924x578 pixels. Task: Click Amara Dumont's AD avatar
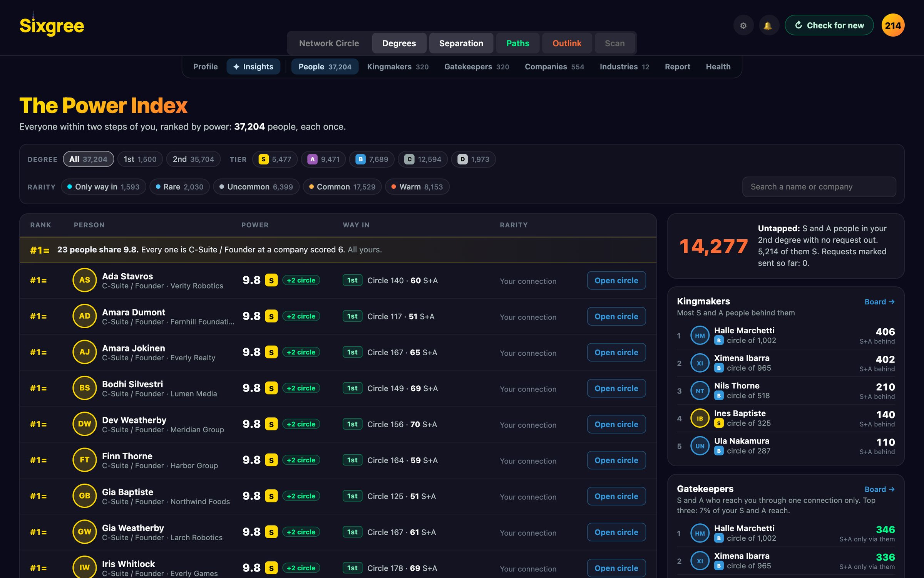tap(84, 316)
